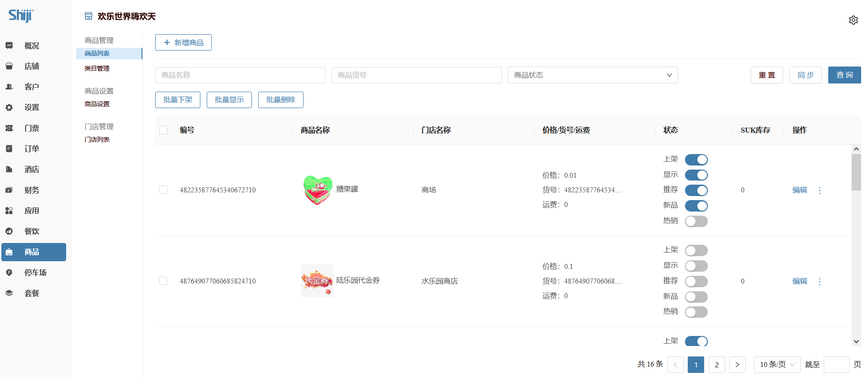Toggle 上架 switch for 糖果罐
The image size is (868, 377).
(x=696, y=160)
